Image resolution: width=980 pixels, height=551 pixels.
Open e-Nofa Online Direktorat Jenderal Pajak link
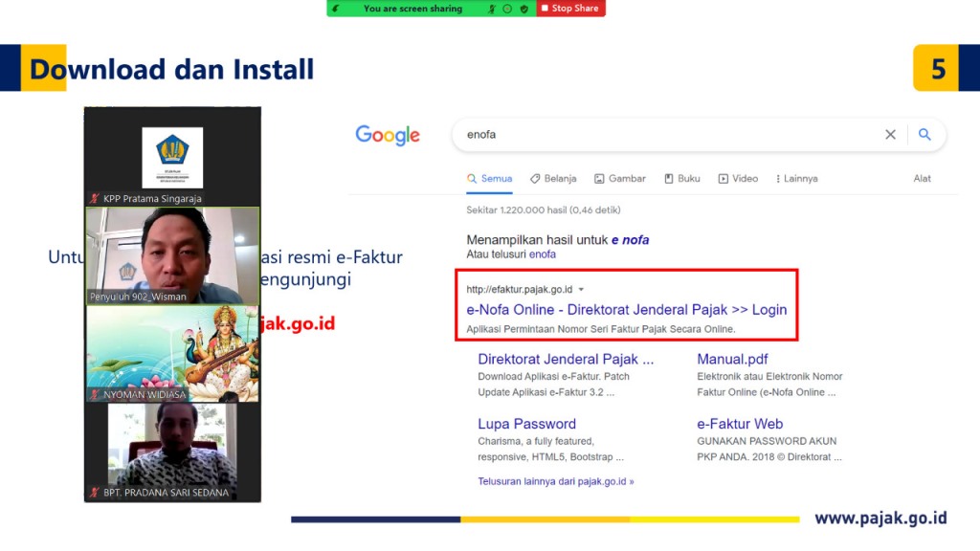(x=626, y=310)
